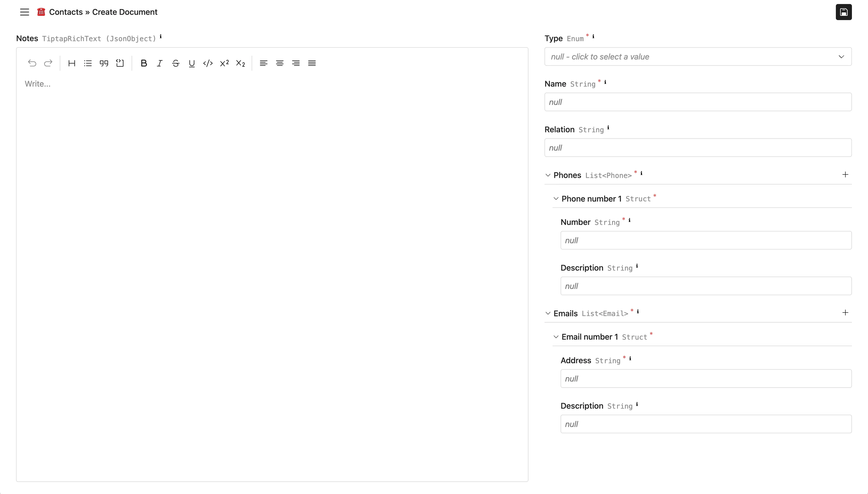Insert a code block
This screenshot has height=494, width=868.
[120, 63]
